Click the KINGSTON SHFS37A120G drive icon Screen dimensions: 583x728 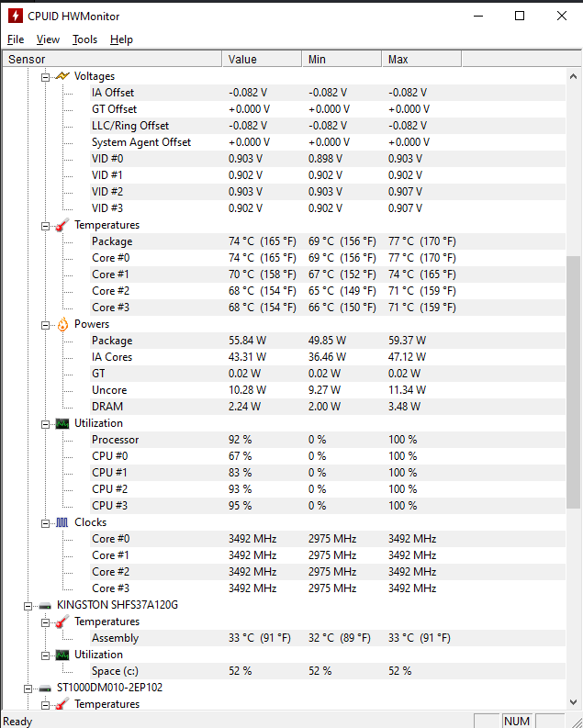point(45,605)
